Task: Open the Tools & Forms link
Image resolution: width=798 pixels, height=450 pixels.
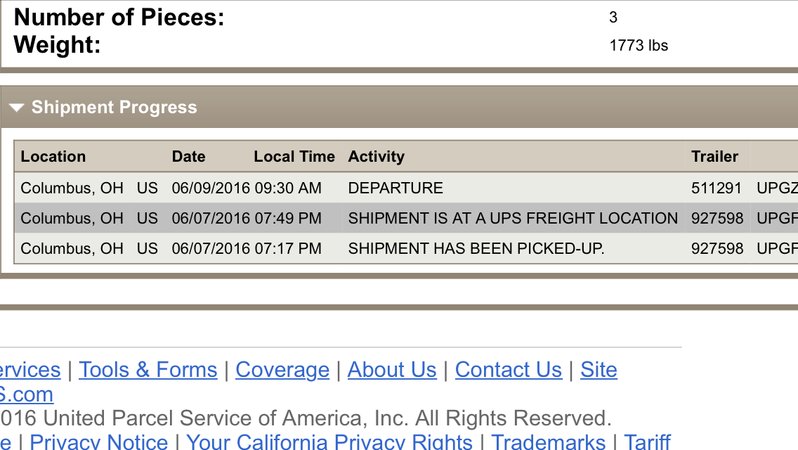Action: [148, 370]
